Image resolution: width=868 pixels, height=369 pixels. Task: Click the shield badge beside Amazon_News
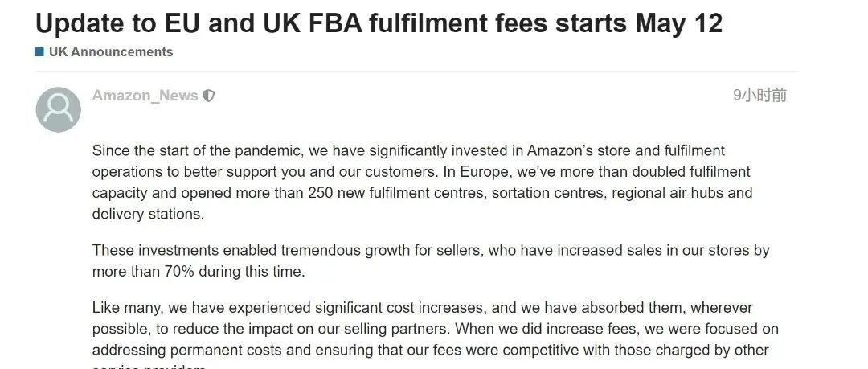click(209, 96)
